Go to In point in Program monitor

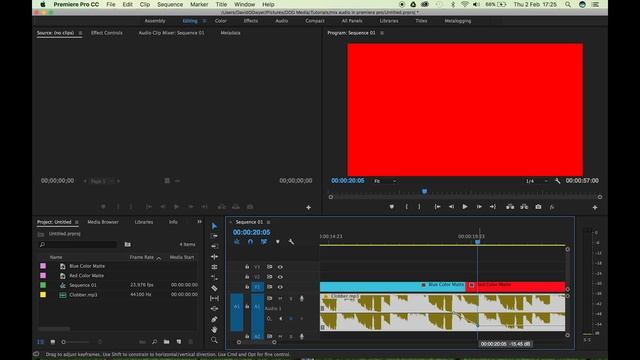click(x=437, y=207)
